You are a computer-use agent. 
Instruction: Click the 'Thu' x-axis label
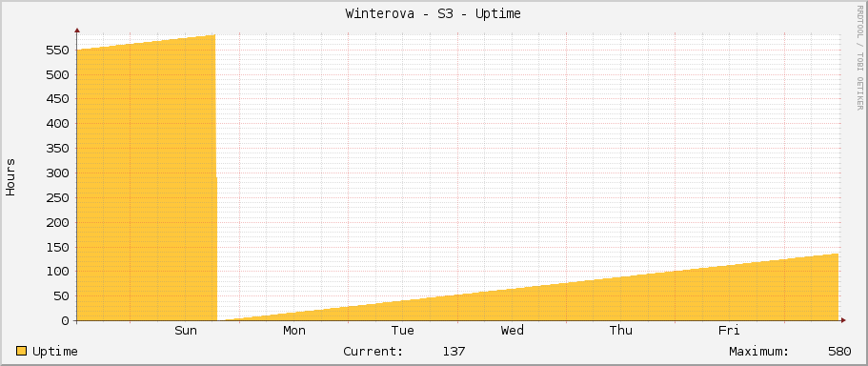click(620, 331)
